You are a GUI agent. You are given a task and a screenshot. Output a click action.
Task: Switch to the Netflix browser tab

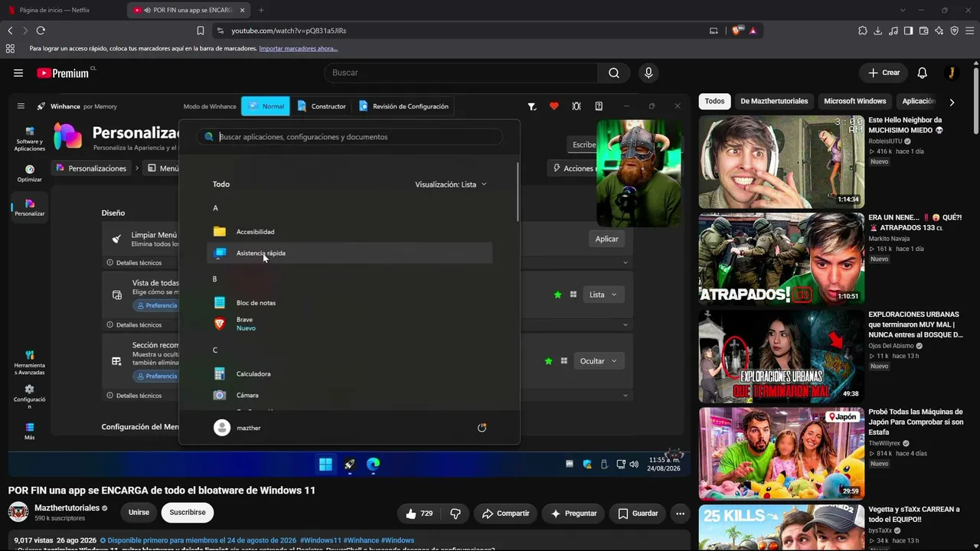(x=63, y=10)
